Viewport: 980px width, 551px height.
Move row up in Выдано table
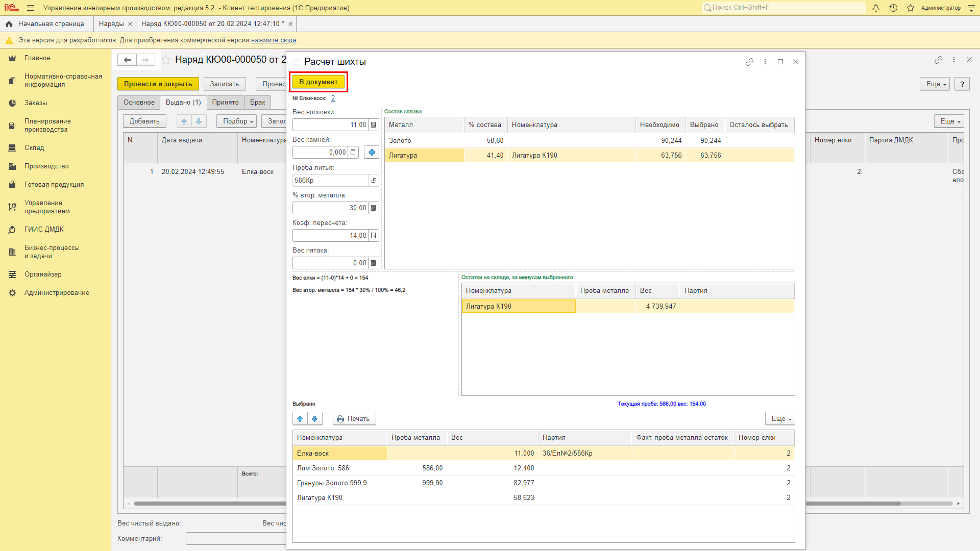[184, 121]
